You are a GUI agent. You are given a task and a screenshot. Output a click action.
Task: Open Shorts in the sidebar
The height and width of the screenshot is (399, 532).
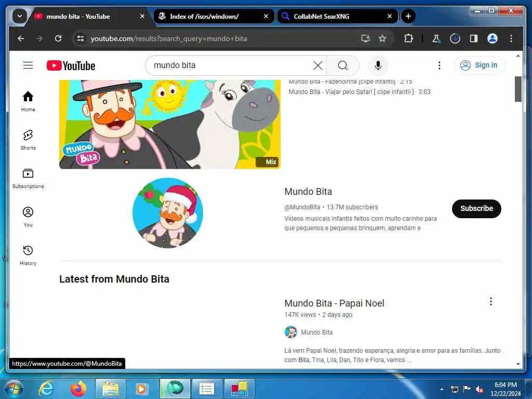pyautogui.click(x=28, y=140)
